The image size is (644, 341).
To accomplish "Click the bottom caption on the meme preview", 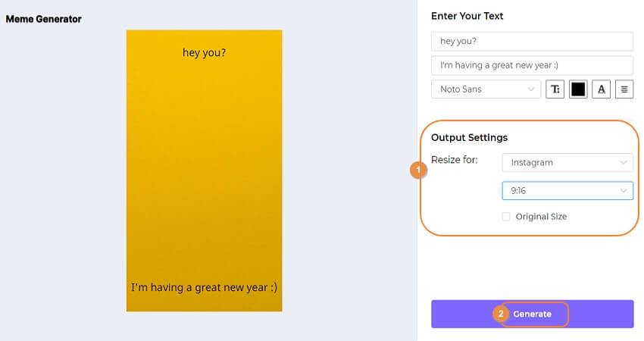I will point(204,288).
